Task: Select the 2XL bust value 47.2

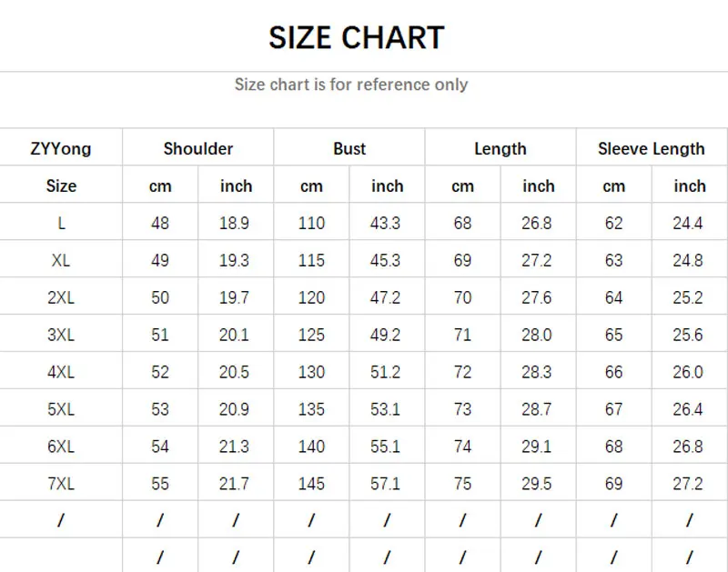Action: point(385,297)
